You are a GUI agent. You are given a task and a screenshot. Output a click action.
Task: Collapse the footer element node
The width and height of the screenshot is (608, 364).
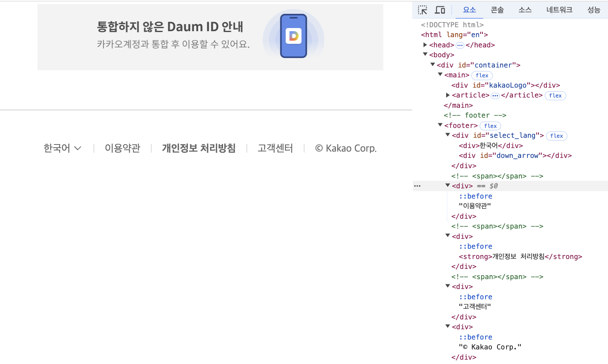coord(440,125)
